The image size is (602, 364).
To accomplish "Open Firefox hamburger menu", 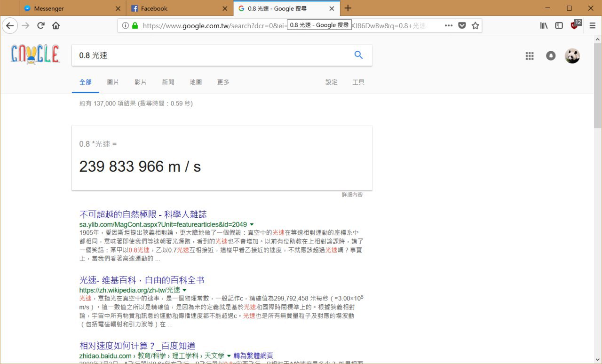I will pyautogui.click(x=592, y=25).
